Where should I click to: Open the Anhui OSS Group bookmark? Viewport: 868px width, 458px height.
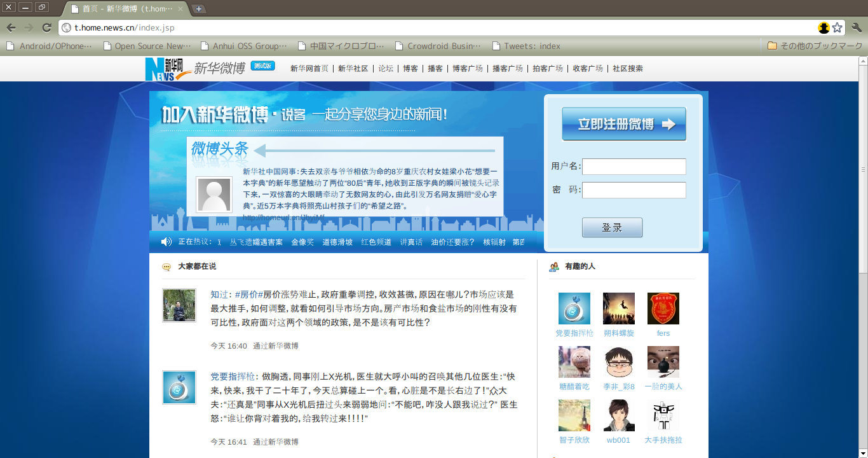244,46
